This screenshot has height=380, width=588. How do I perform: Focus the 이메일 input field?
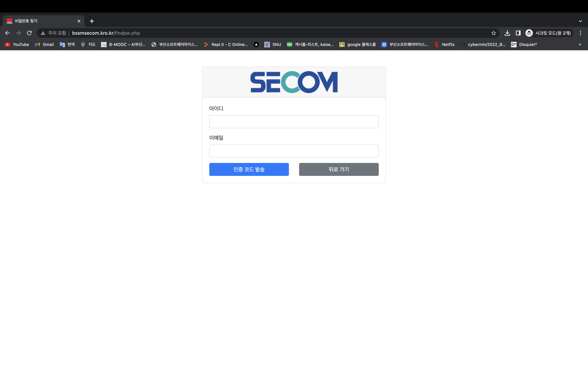(x=294, y=151)
